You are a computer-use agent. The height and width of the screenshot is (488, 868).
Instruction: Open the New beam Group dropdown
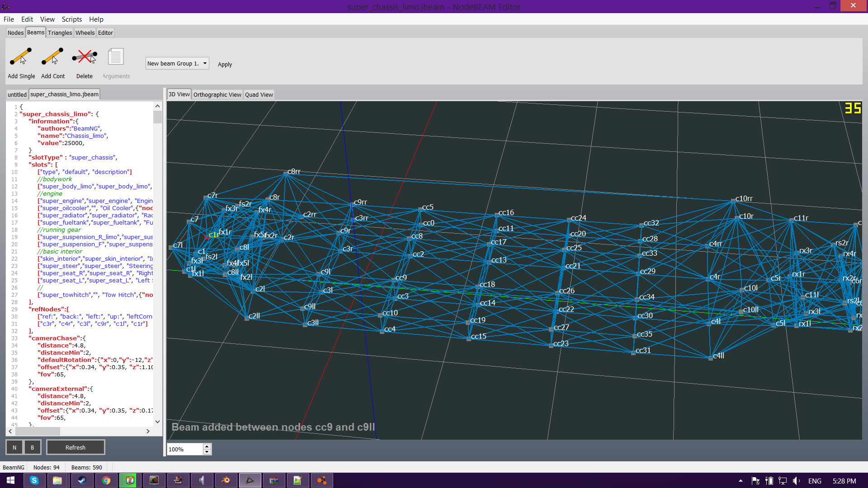pyautogui.click(x=177, y=64)
